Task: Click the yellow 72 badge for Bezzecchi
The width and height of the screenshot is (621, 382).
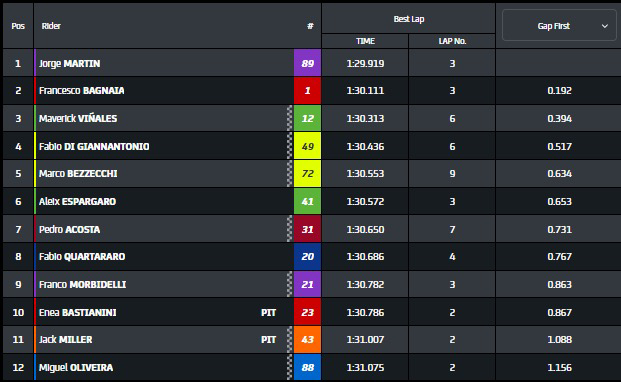Action: pyautogui.click(x=307, y=173)
